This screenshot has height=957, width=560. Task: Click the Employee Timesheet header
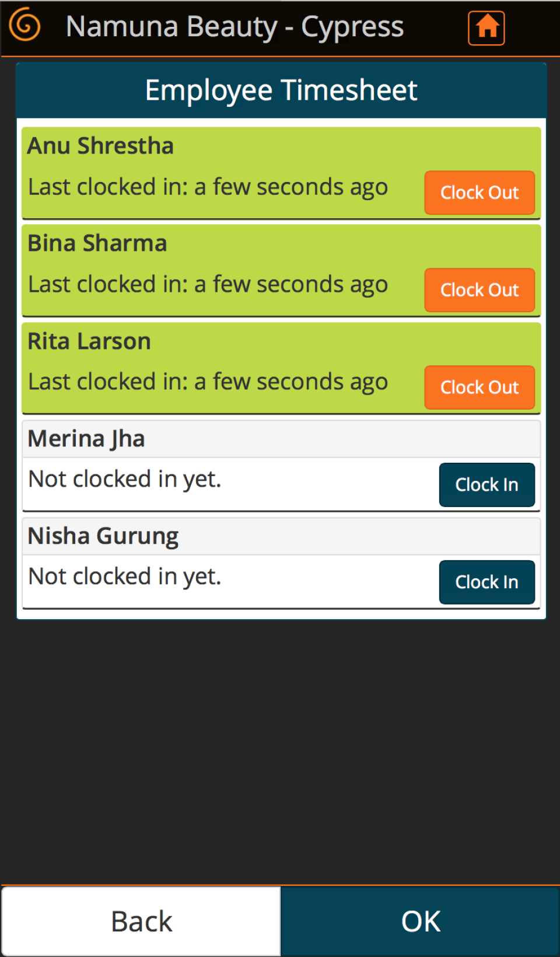281,90
